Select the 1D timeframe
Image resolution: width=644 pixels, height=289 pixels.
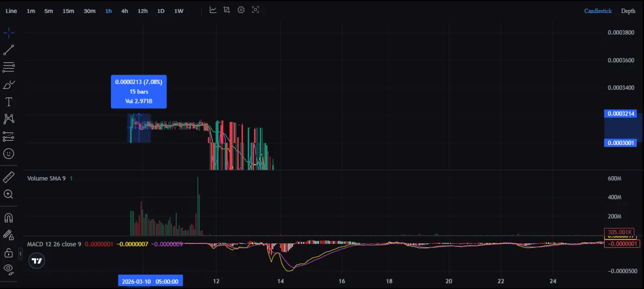click(161, 11)
